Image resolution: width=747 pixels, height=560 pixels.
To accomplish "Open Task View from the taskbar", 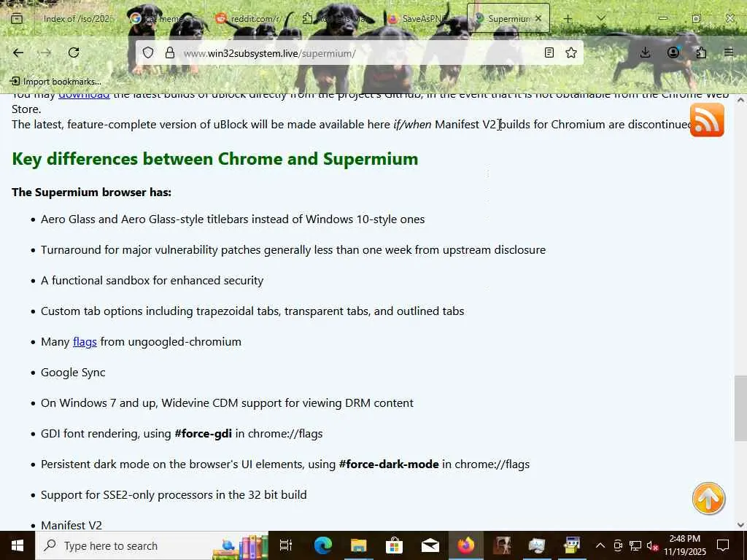I will (x=286, y=545).
